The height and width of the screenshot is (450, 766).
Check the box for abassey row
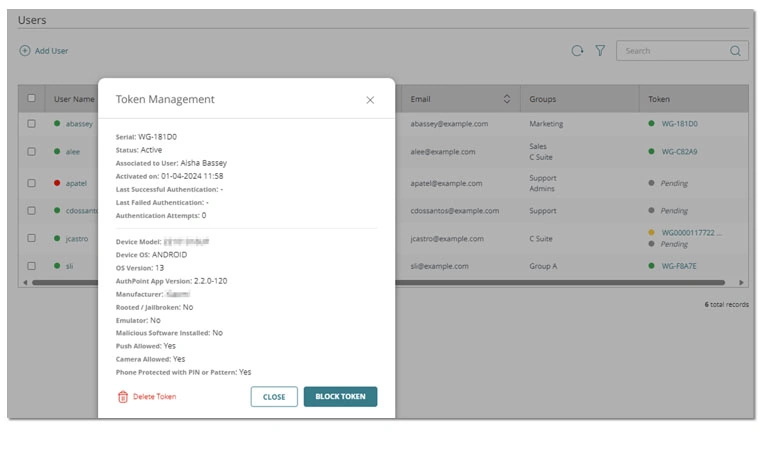31,124
